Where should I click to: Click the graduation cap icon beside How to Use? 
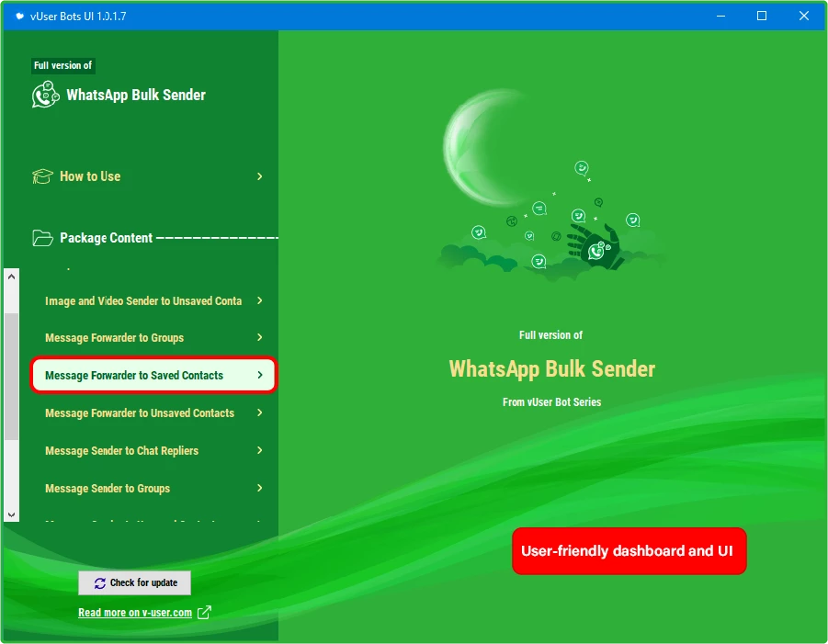tap(42, 176)
